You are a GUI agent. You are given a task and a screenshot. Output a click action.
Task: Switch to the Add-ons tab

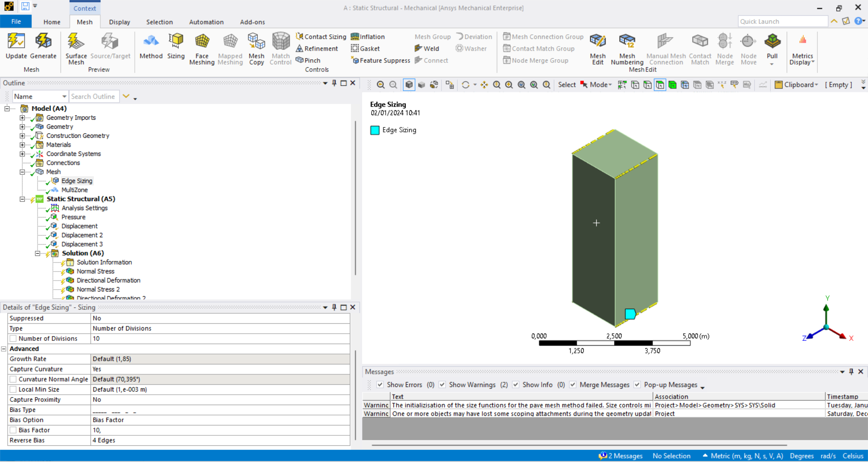tap(252, 22)
